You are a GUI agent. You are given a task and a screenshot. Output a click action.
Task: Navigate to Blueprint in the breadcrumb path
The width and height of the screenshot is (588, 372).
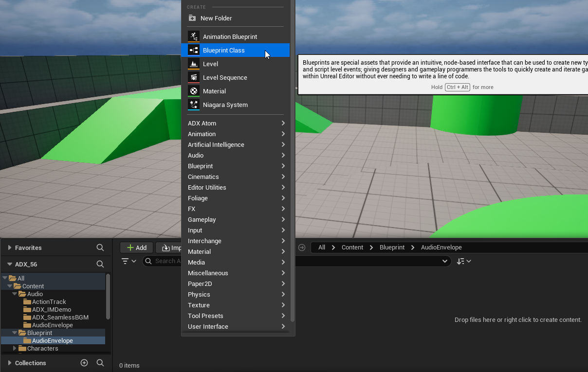392,247
